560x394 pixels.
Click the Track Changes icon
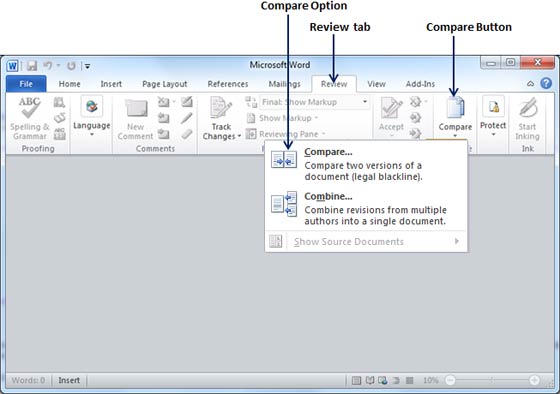[x=221, y=108]
